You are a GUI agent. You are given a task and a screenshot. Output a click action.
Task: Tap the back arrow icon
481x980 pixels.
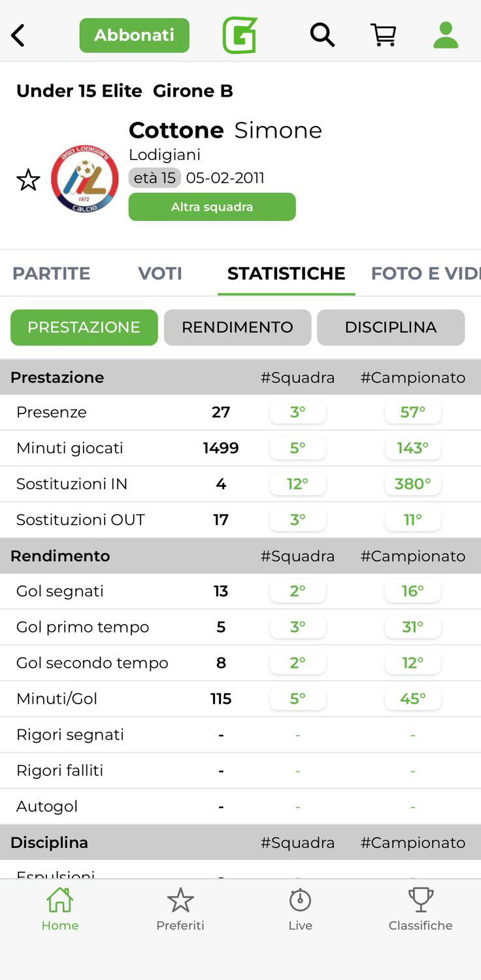click(18, 35)
